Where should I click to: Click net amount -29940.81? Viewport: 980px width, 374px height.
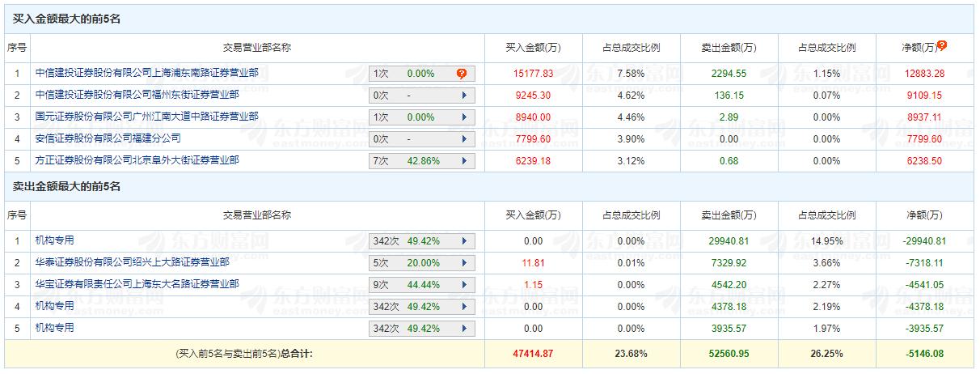tap(925, 241)
